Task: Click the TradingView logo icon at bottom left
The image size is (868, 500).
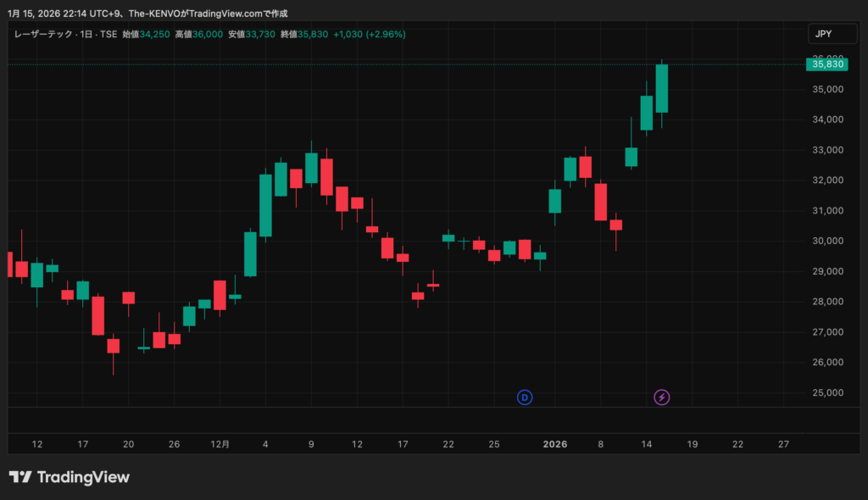Action: point(20,477)
